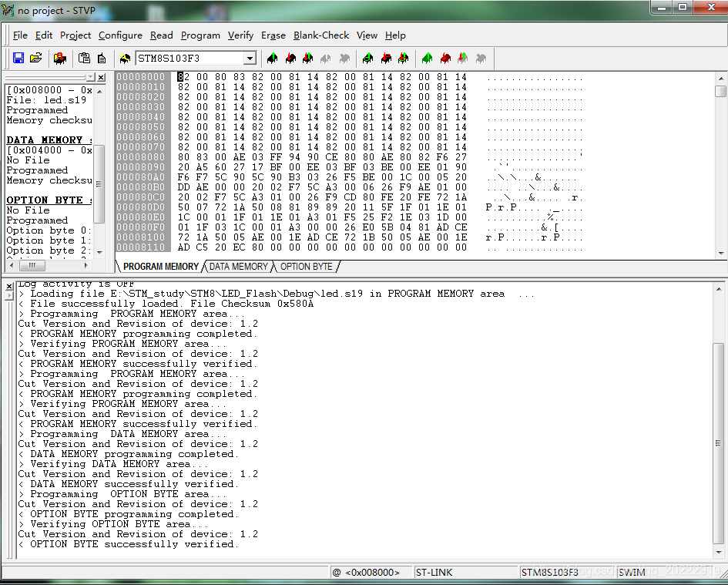Click the 'File successfully loaded' log line
728x585 pixels.
(166, 304)
